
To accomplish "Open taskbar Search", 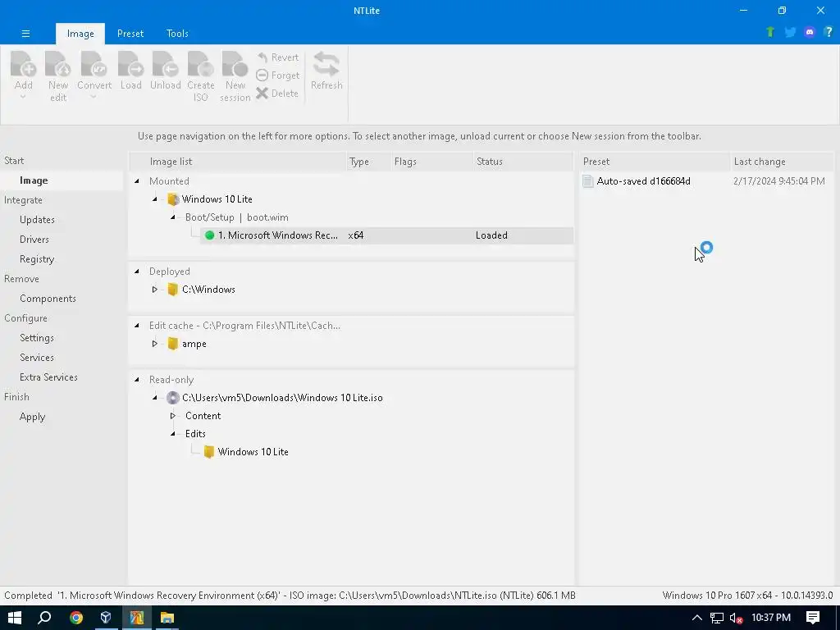I will 44,618.
